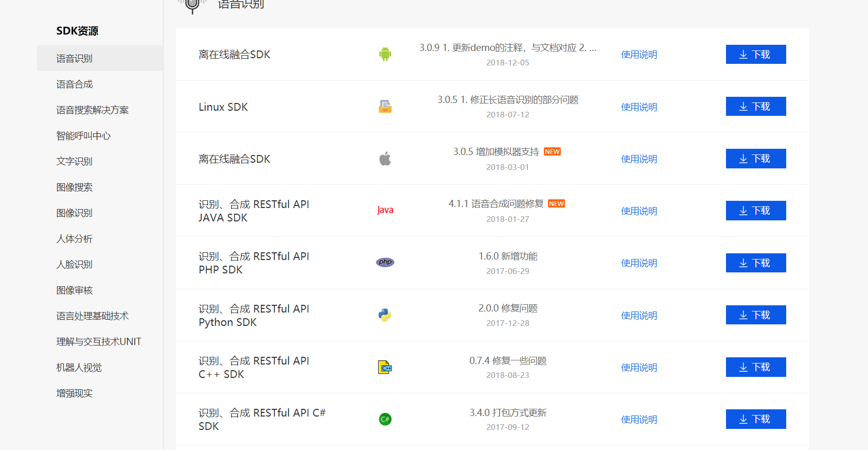Image resolution: width=868 pixels, height=450 pixels.
Task: Click the NEW badge on 增加模拟器支持 row
Action: pos(552,152)
